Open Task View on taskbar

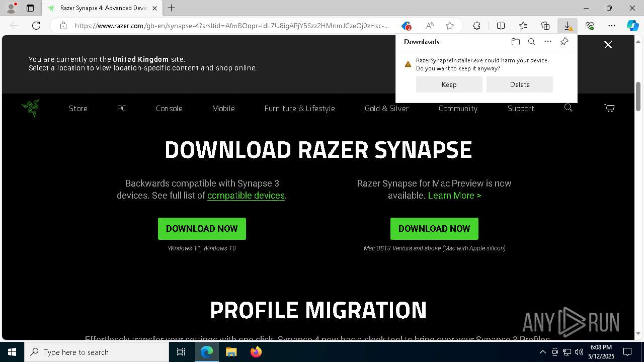[x=181, y=352]
